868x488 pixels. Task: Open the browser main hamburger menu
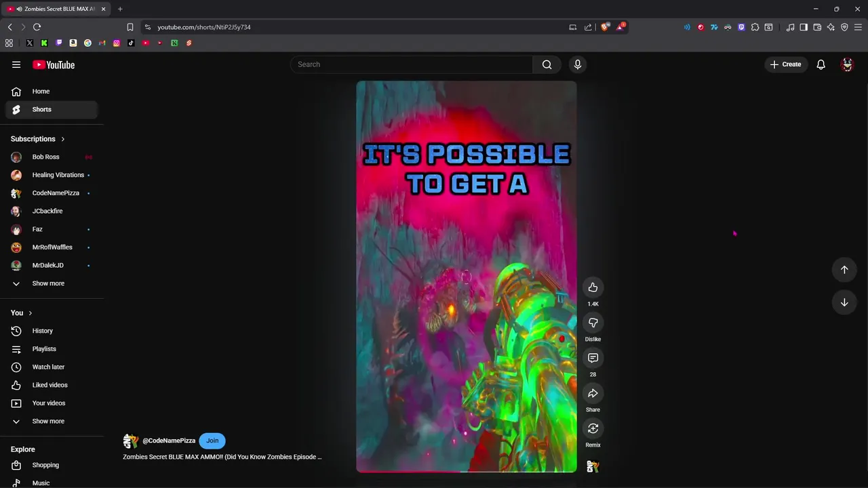[x=858, y=27]
